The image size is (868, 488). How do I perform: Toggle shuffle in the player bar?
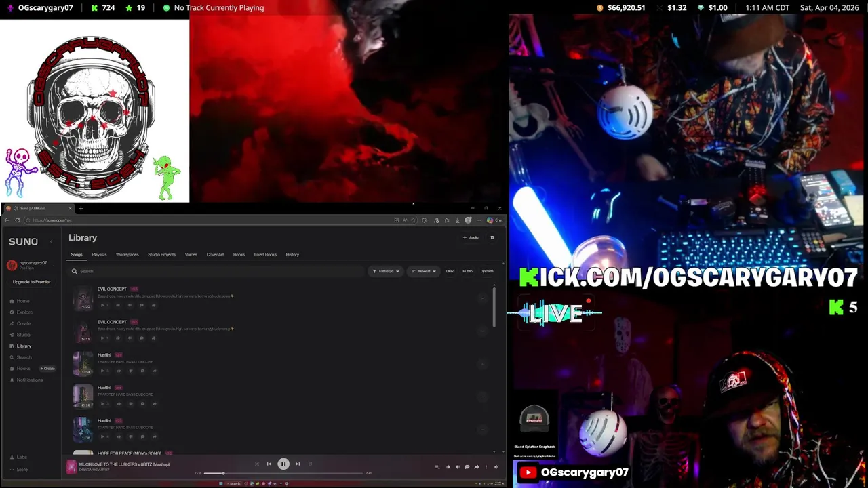click(x=257, y=464)
